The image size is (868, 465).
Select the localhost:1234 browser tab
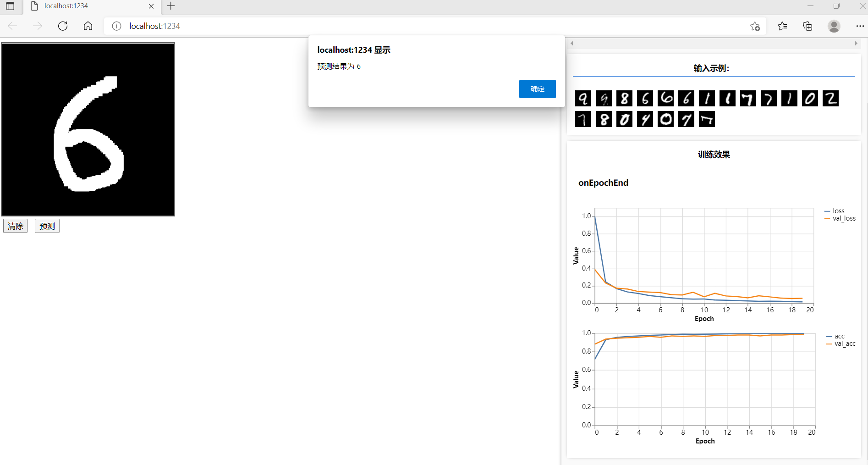click(x=92, y=6)
